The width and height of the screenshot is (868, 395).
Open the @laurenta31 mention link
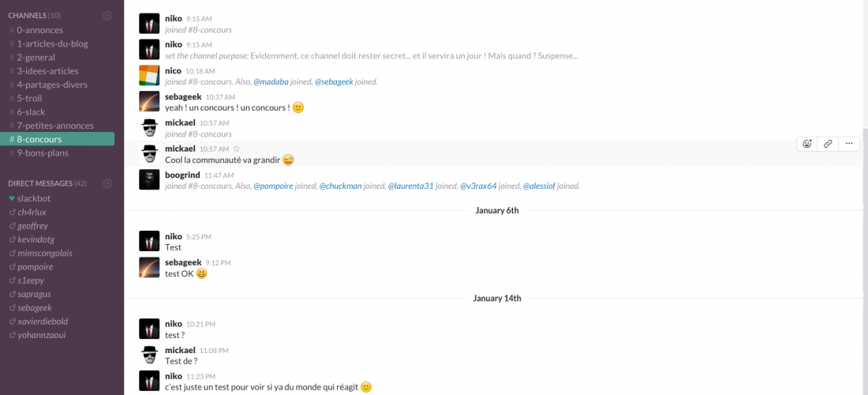pyautogui.click(x=410, y=186)
